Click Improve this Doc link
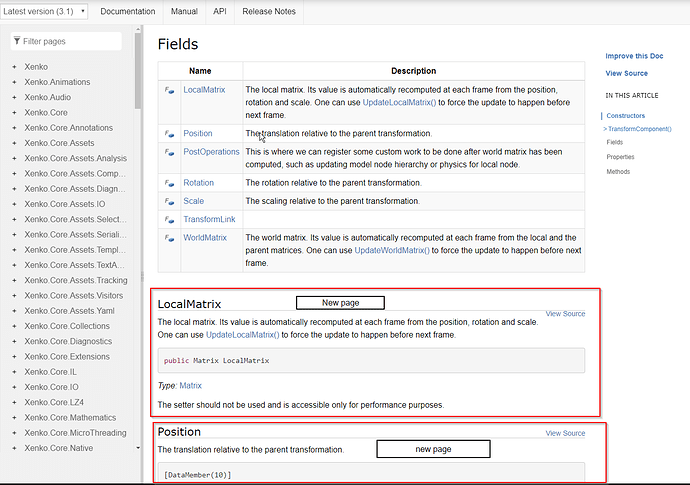 click(634, 56)
